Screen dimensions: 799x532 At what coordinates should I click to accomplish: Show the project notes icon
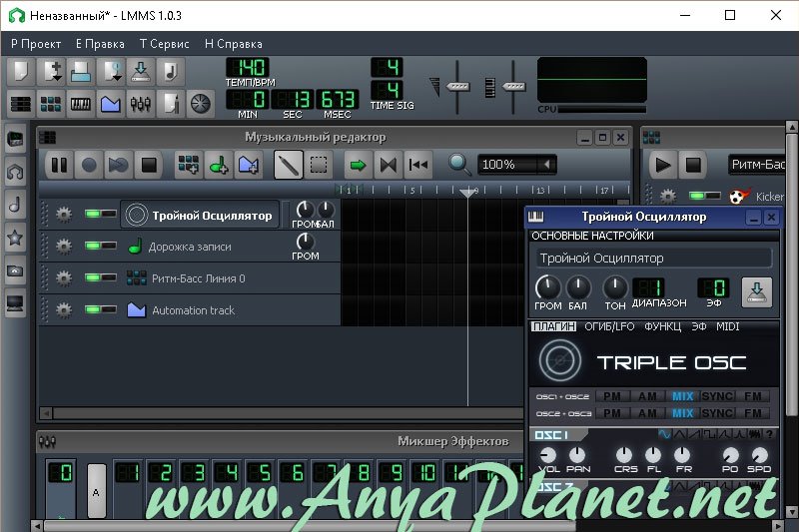(171, 104)
